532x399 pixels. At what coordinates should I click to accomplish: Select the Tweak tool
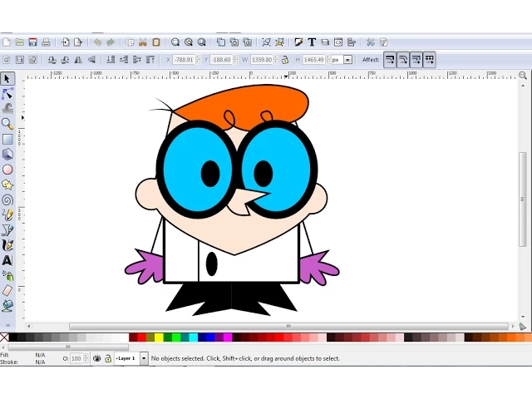[x=7, y=109]
